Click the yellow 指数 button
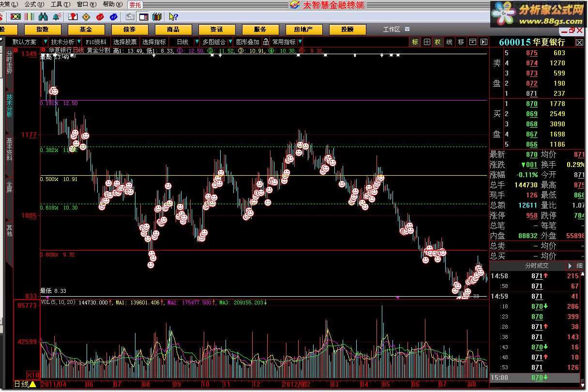 click(43, 30)
